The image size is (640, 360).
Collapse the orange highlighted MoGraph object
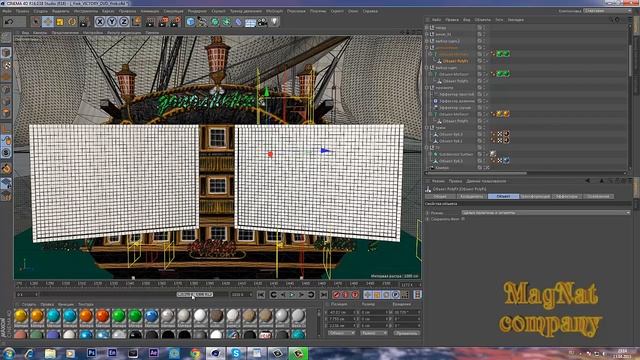(x=431, y=54)
